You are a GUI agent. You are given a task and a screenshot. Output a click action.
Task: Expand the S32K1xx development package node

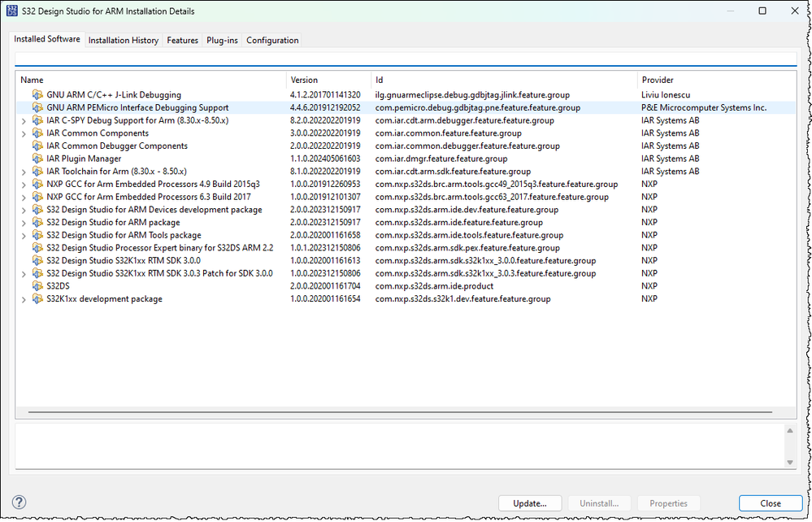pyautogui.click(x=24, y=299)
